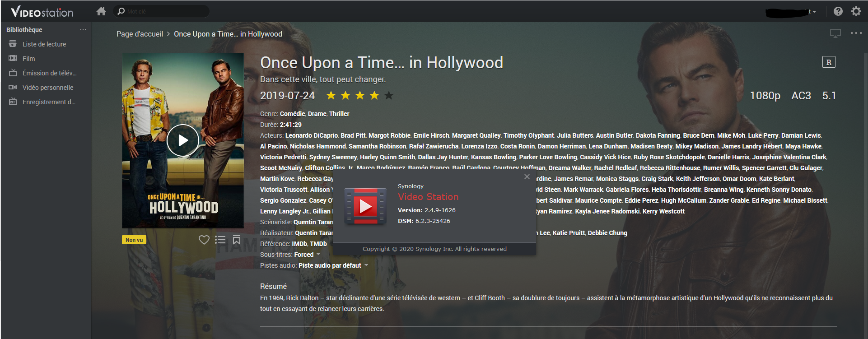Viewport: 868px width, 339px height.
Task: Open the remote player display icon
Action: 835,33
